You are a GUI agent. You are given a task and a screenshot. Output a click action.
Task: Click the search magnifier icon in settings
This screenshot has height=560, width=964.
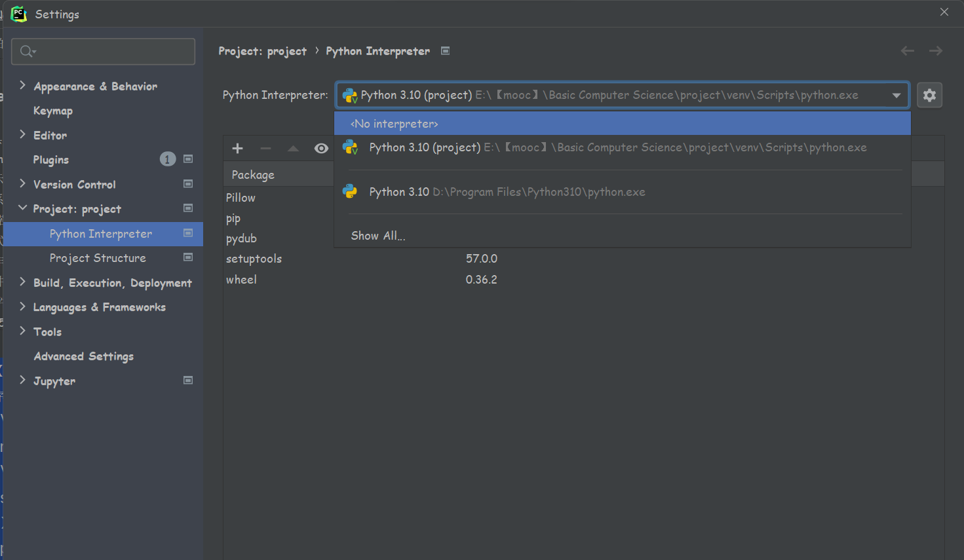coord(28,51)
